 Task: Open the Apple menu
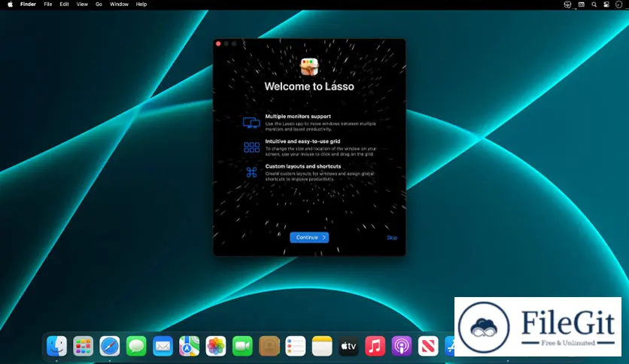pyautogui.click(x=11, y=5)
